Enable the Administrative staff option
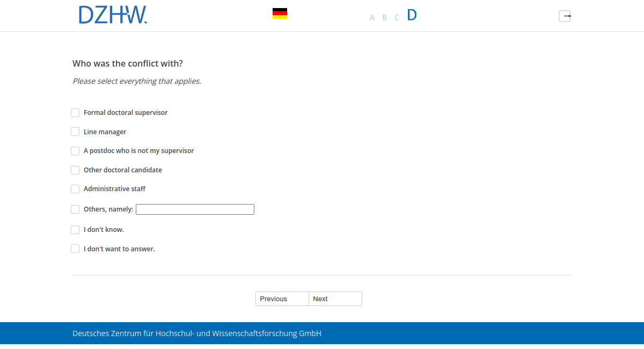This screenshot has width=644, height=349. [x=75, y=189]
